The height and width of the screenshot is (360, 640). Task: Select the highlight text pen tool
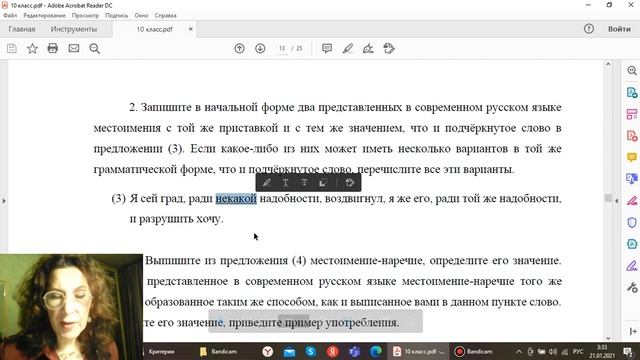pos(347,49)
